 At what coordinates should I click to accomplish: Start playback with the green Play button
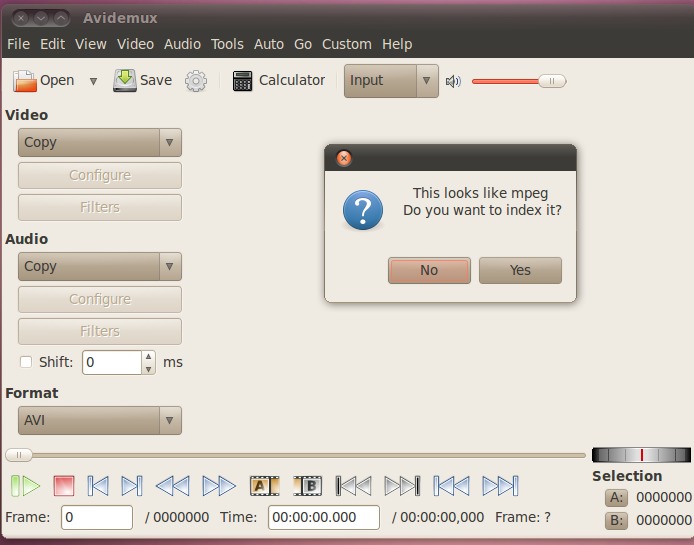click(x=26, y=486)
